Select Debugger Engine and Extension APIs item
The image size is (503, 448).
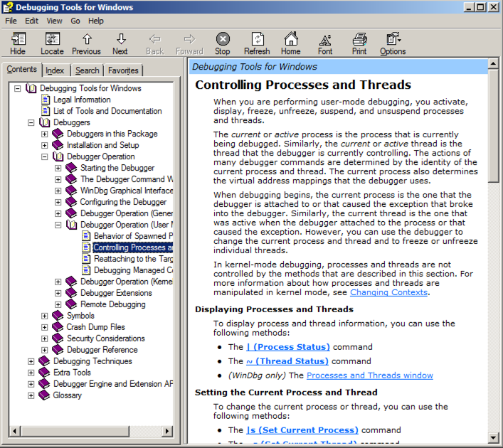click(x=113, y=384)
